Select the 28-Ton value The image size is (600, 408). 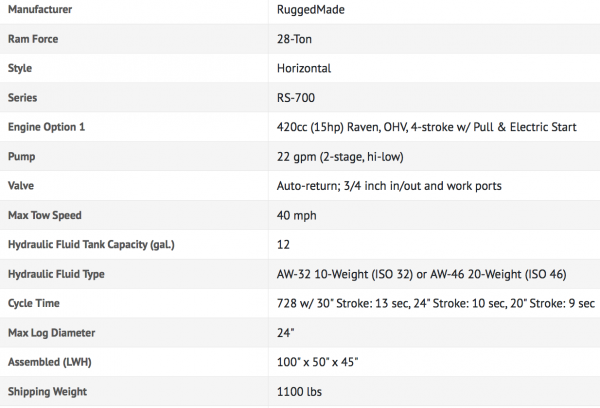point(297,40)
